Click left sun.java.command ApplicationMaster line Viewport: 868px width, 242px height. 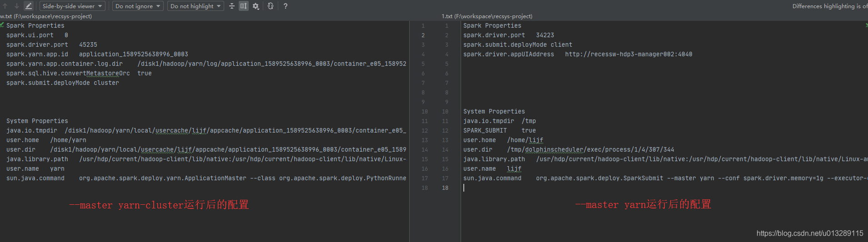pyautogui.click(x=206, y=178)
